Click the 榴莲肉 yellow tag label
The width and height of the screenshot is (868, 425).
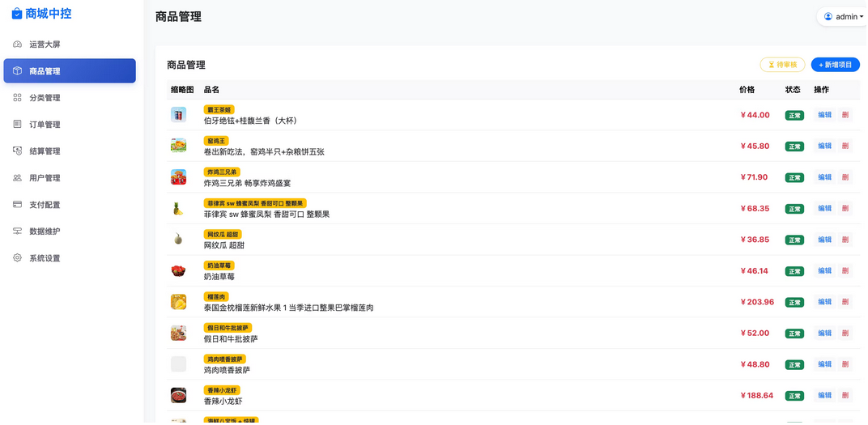(216, 297)
